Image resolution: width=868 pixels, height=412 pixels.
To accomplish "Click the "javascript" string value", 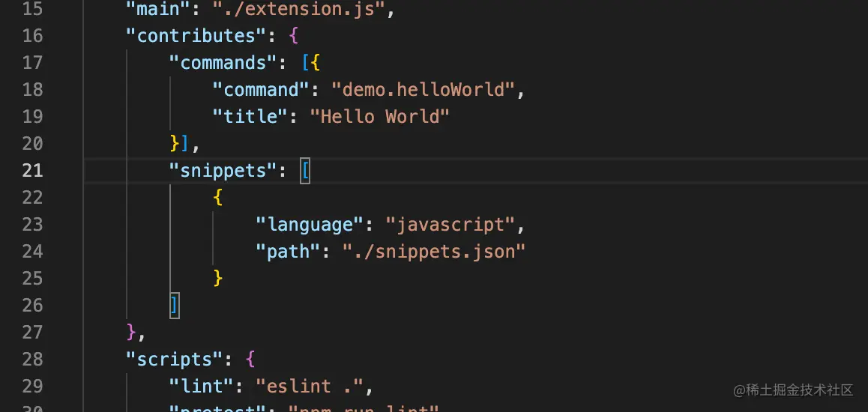I will coord(450,225).
